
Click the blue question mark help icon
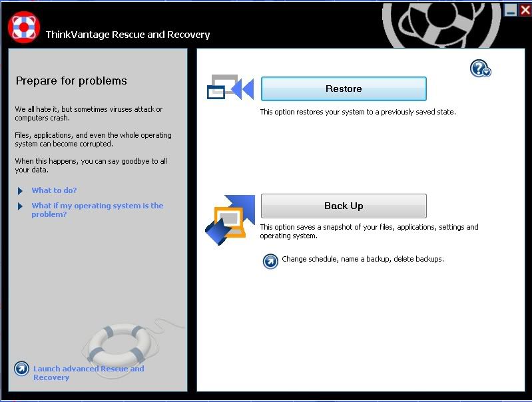click(478, 67)
